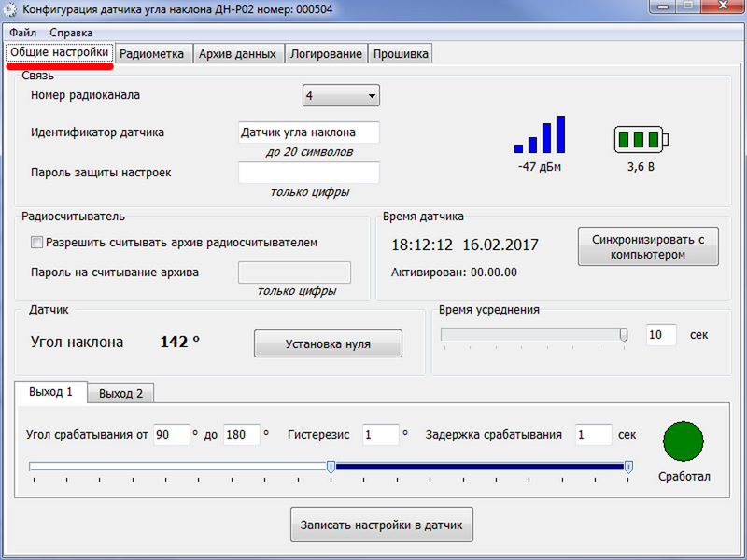Switch to the Радиометка tab
Viewport: 747px width, 560px height.
click(151, 54)
